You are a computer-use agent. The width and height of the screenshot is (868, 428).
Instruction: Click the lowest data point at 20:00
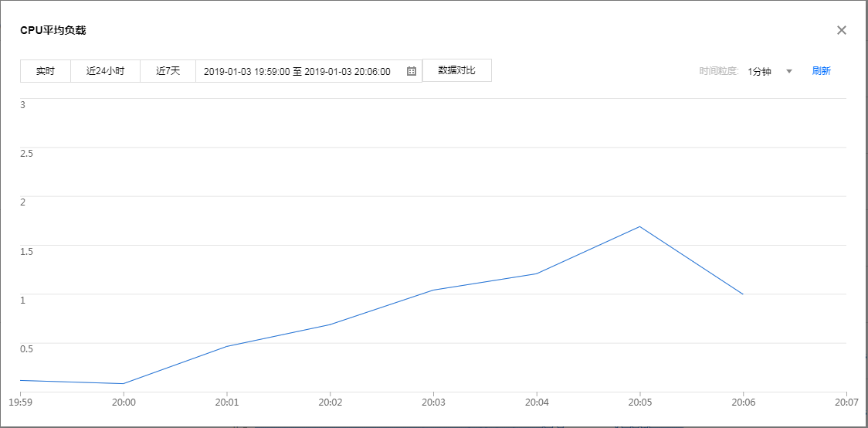[124, 383]
